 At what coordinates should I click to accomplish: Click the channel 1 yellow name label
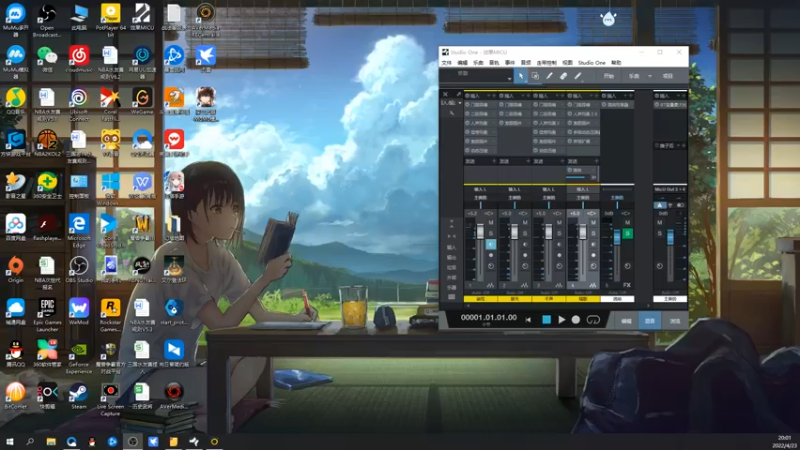pos(481,299)
